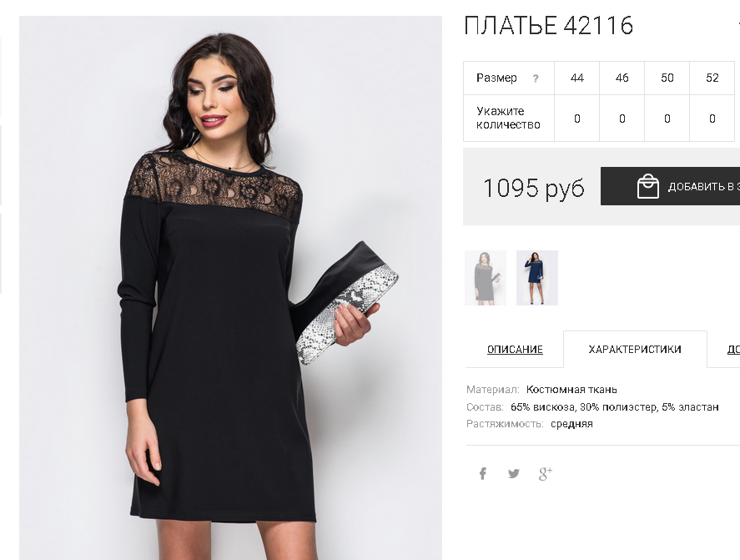Viewport: 740px width, 560px height.
Task: Set quantity field for size 46
Action: pyautogui.click(x=622, y=119)
